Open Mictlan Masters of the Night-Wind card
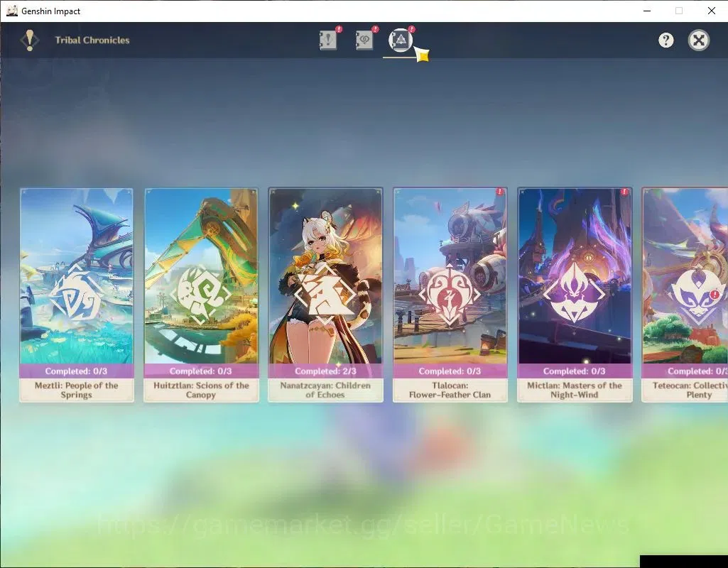728x568 pixels. click(x=575, y=295)
